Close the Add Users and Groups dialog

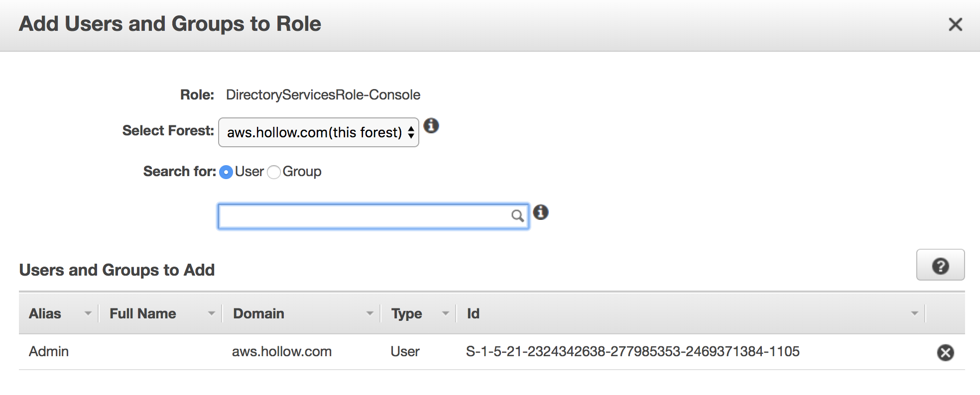pos(955,24)
